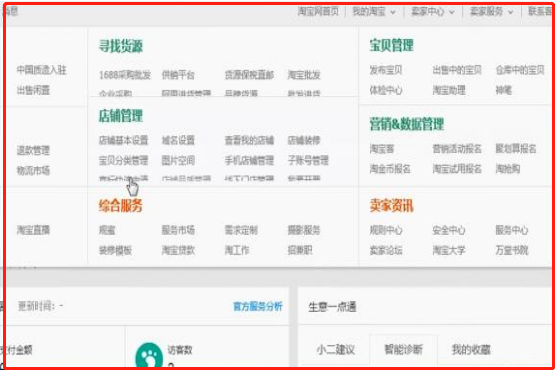The width and height of the screenshot is (556, 371).
Task: Open 装修模板
Action: [116, 250]
